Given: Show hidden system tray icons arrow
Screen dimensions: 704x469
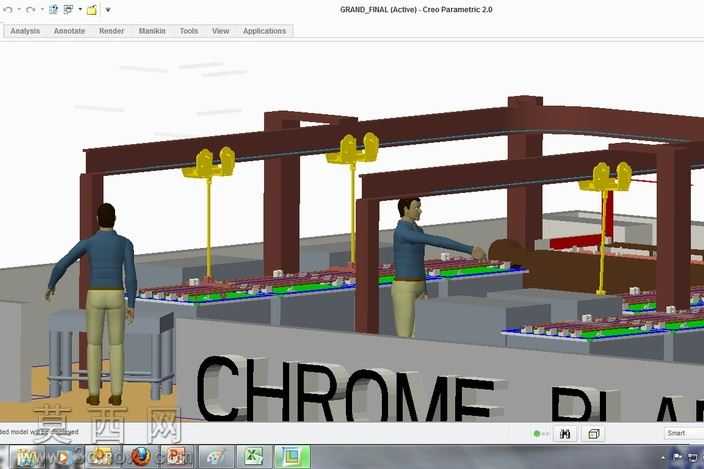Looking at the screenshot, I should click(x=663, y=458).
